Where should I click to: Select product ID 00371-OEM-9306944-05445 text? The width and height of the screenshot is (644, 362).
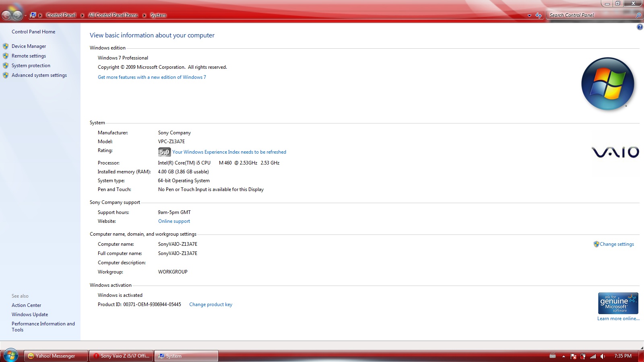click(x=152, y=304)
